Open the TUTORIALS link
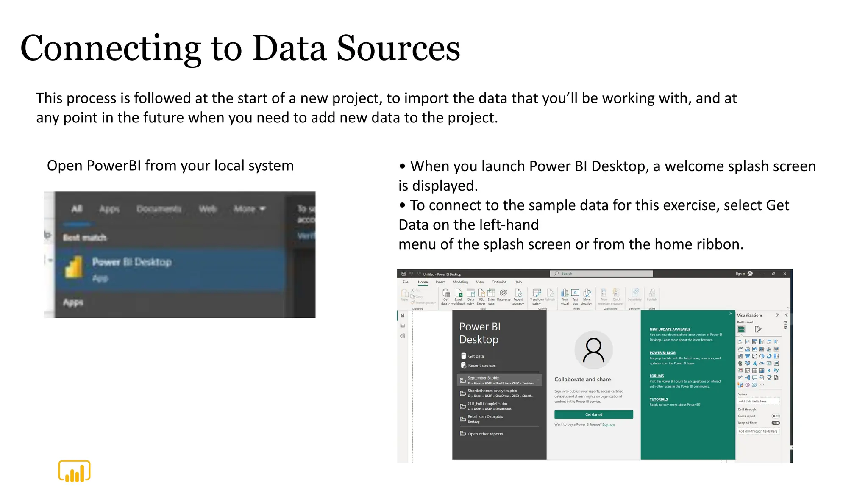The image size is (868, 488). (659, 399)
